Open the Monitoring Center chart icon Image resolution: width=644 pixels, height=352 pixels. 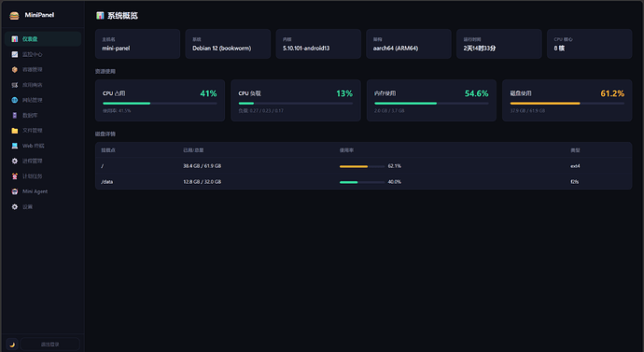[15, 54]
